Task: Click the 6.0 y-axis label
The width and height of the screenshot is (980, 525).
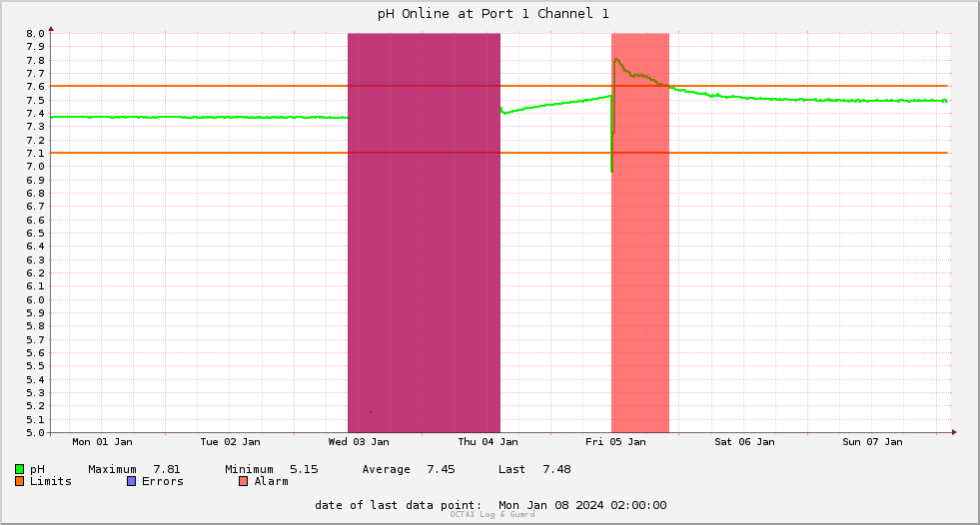Action: pyautogui.click(x=36, y=300)
